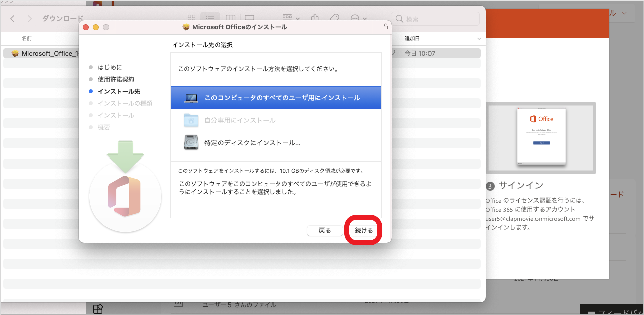Go forward with Finder's forward arrow

pyautogui.click(x=29, y=19)
